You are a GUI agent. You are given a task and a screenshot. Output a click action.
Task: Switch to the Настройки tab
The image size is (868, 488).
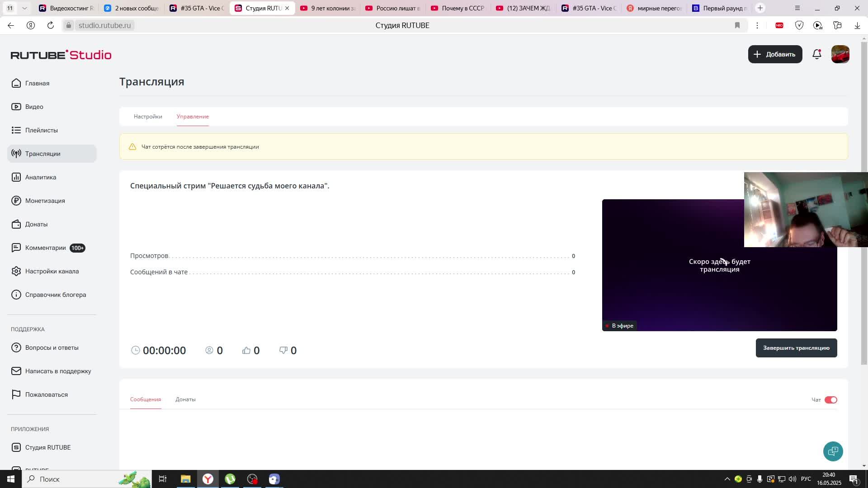(148, 117)
